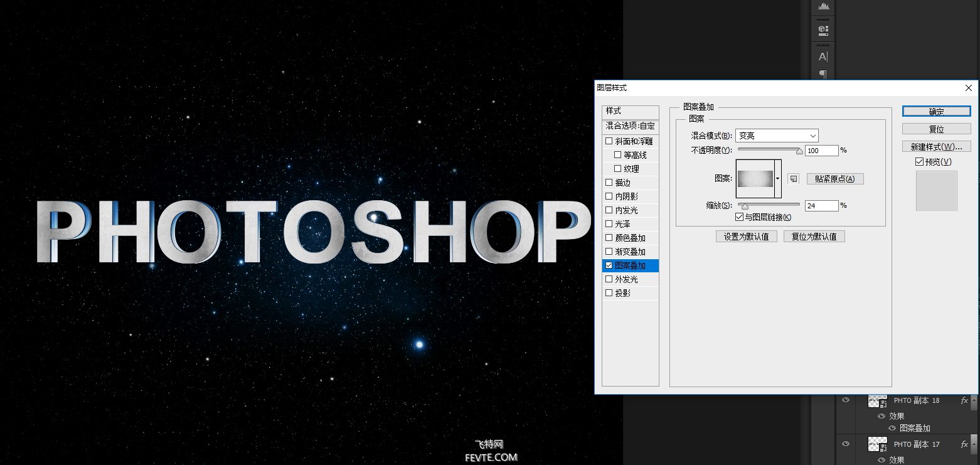980x465 pixels.
Task: Hide the PHTO 副本 17 layer
Action: click(x=846, y=444)
